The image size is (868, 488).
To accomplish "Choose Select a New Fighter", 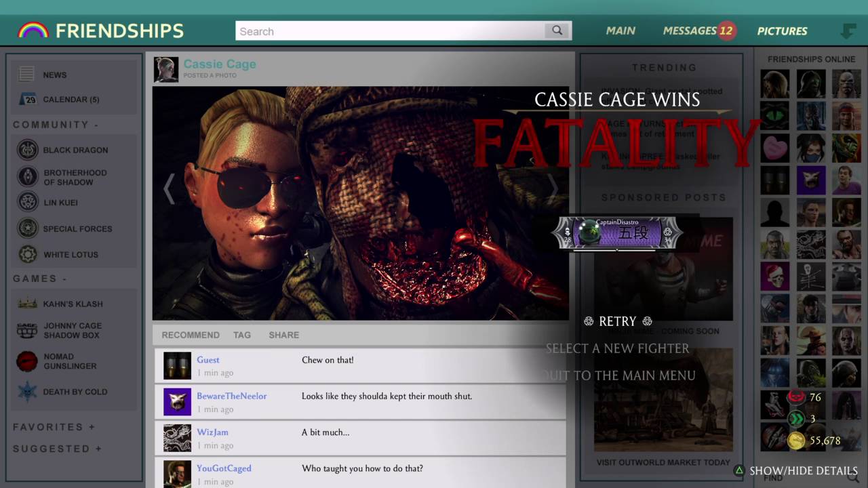I will 618,348.
